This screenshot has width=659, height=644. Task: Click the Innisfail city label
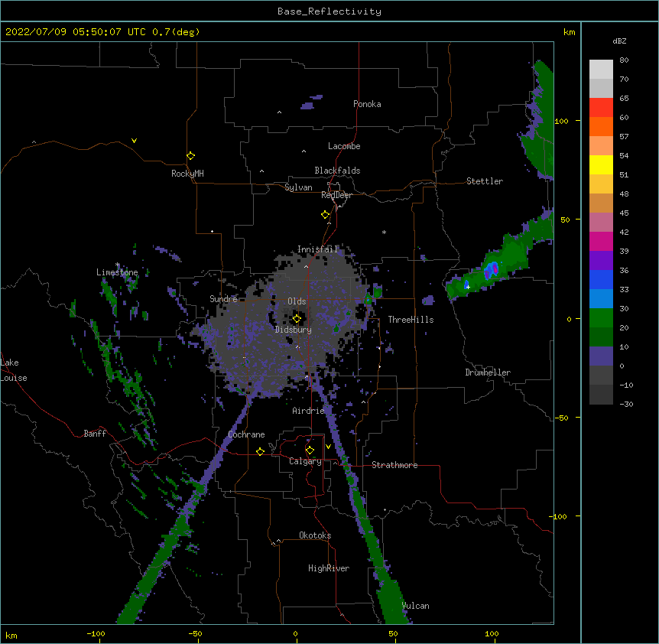pos(318,249)
